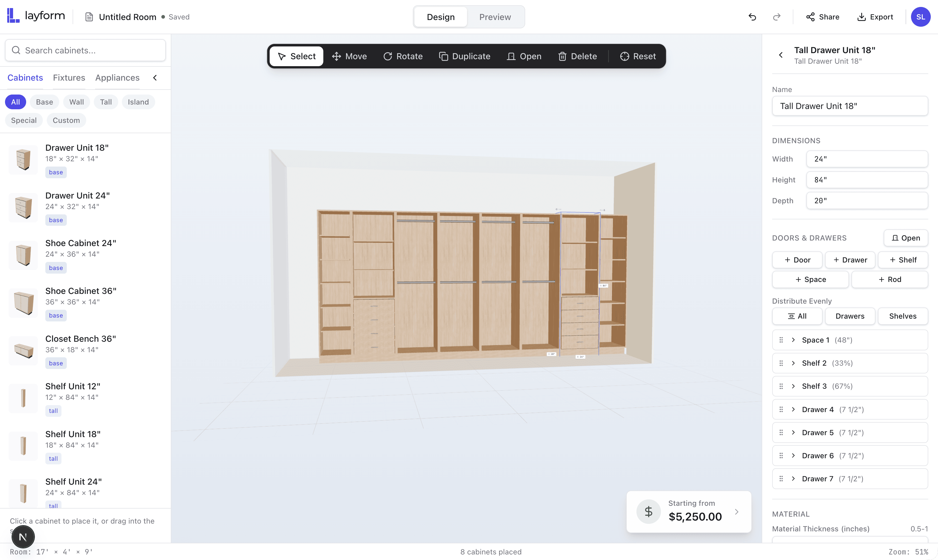Activate the Select tool
This screenshot has height=560, width=938.
click(x=297, y=56)
